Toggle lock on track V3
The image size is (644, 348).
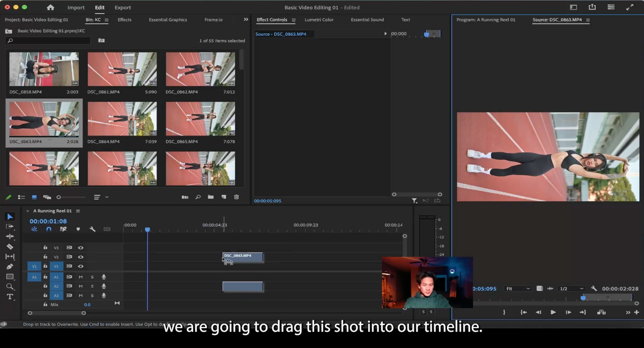45,248
